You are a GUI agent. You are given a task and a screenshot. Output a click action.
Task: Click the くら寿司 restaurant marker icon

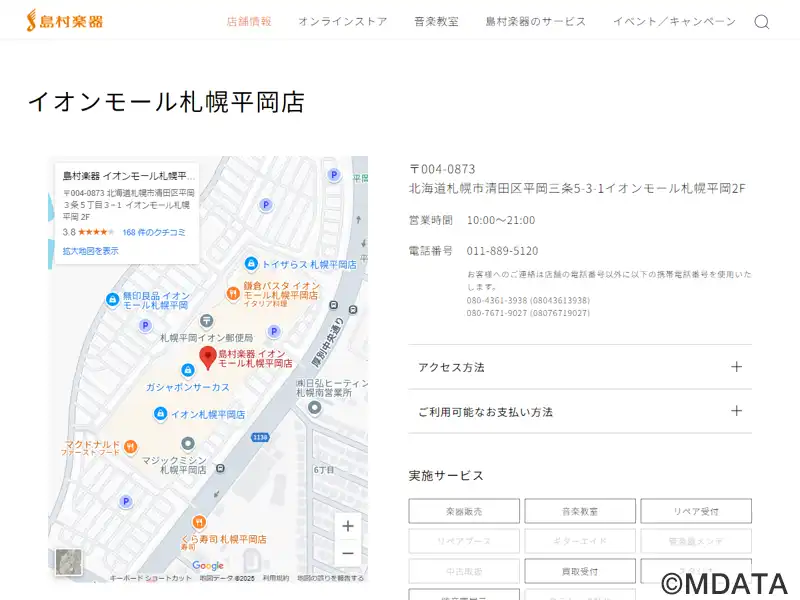(199, 522)
